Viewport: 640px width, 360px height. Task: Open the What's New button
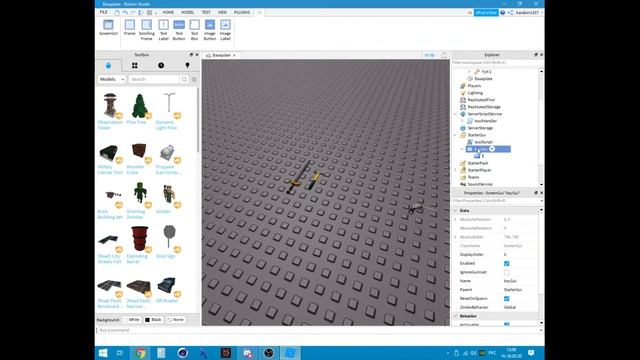point(486,13)
